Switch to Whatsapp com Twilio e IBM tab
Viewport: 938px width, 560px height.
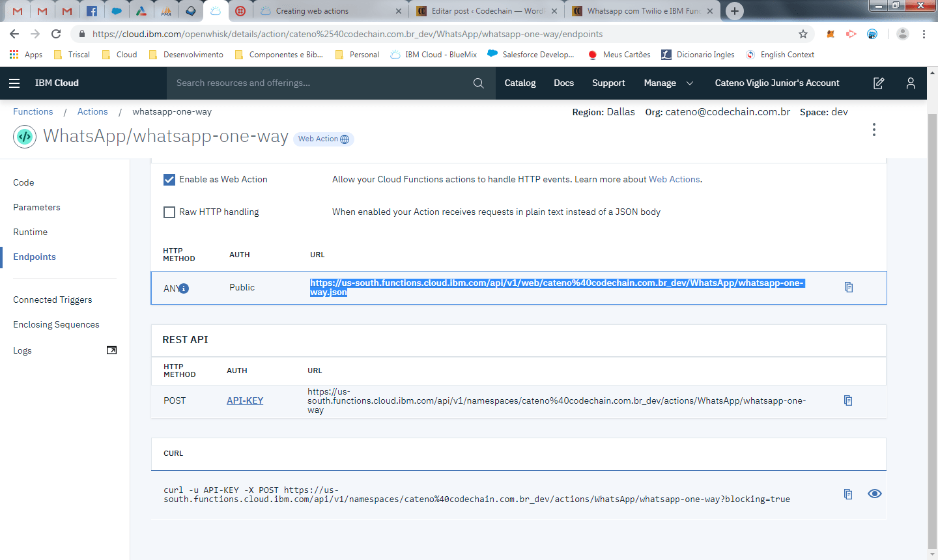(x=642, y=11)
